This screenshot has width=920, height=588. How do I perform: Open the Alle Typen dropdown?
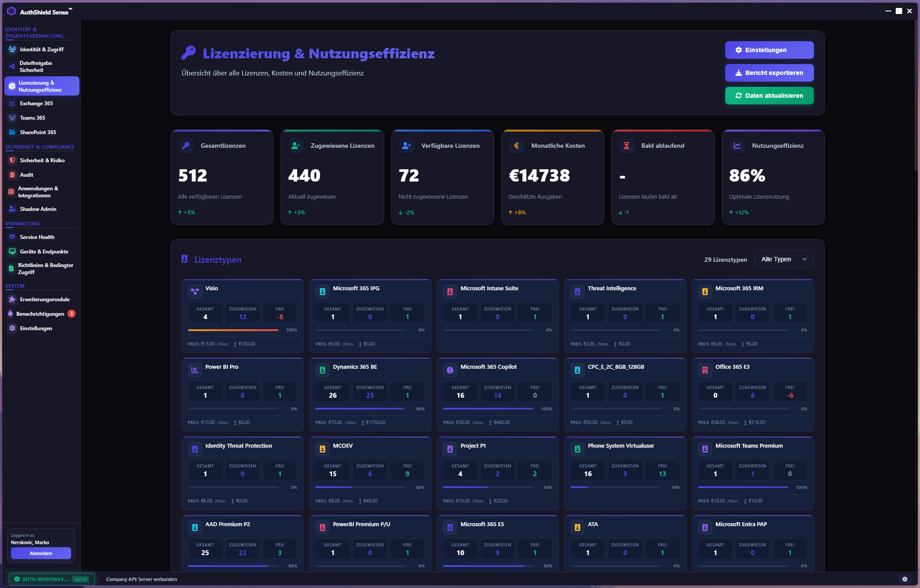coord(784,259)
